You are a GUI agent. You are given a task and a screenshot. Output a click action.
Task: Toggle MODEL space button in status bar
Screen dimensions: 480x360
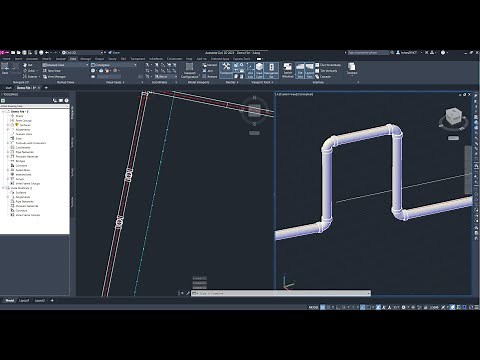point(313,307)
